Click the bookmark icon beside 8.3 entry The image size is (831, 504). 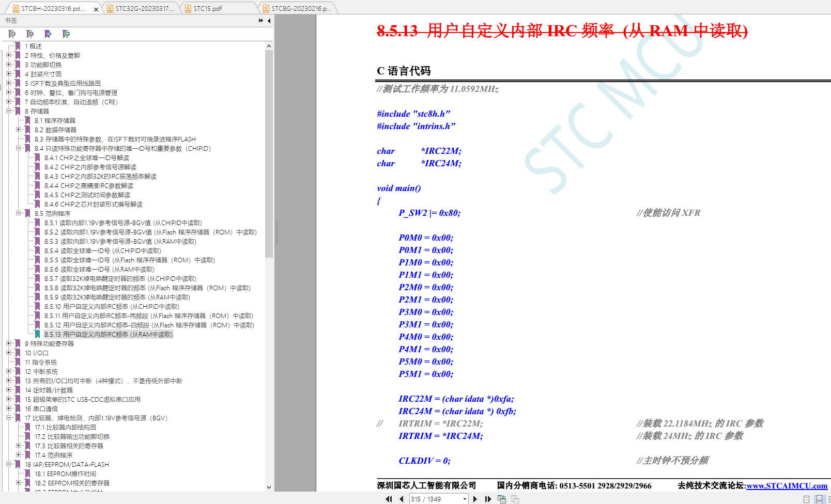(x=27, y=139)
